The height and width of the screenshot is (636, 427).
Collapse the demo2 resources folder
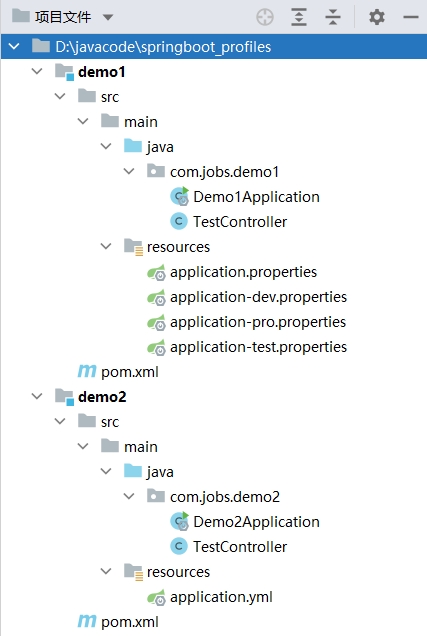(x=106, y=571)
